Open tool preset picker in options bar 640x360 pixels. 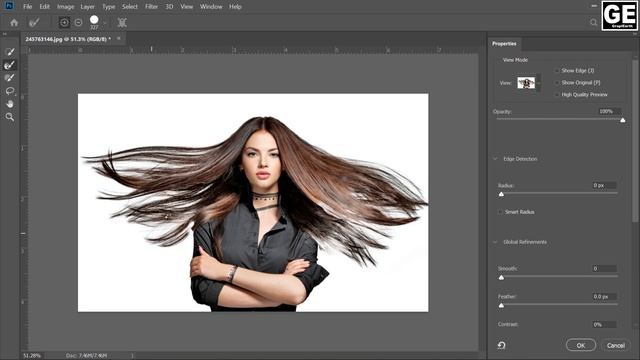coord(34,22)
